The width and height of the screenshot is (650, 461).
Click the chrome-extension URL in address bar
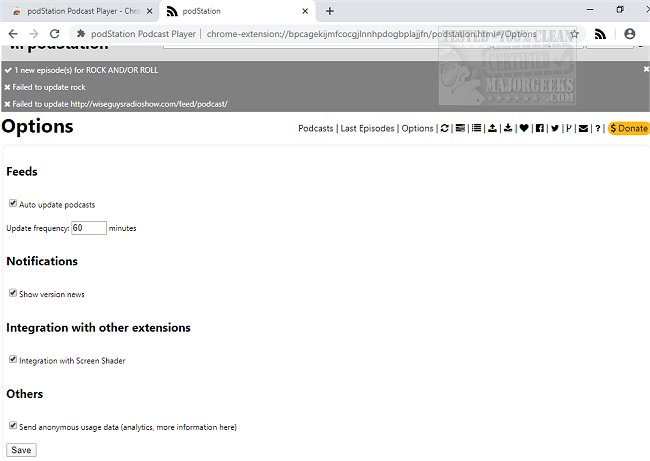371,34
